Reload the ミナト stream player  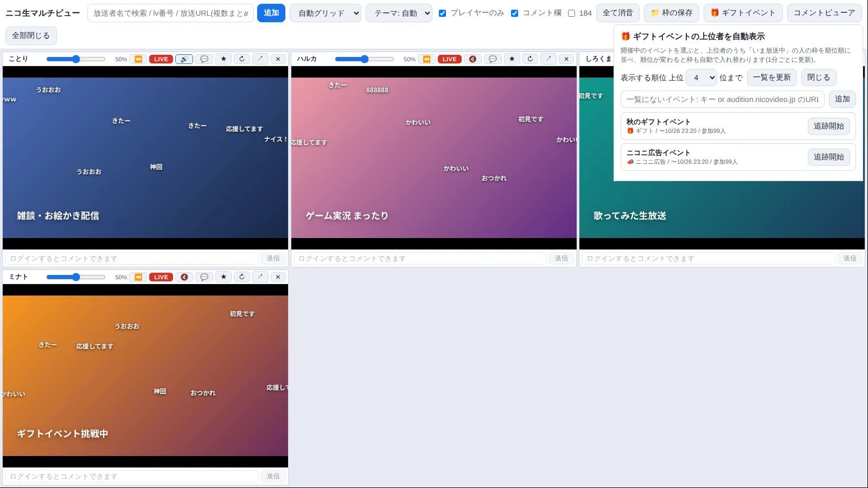click(242, 277)
